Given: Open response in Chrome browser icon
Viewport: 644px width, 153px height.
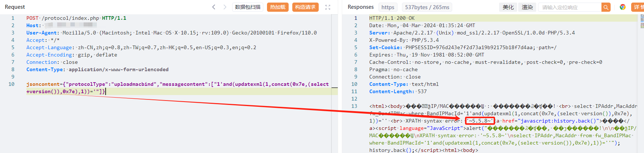Looking at the screenshot, I should tap(622, 7).
